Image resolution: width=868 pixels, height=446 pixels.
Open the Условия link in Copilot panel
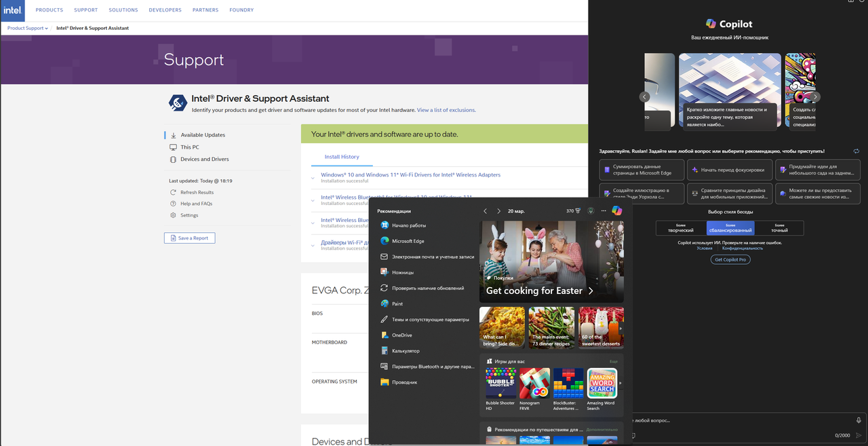(705, 248)
